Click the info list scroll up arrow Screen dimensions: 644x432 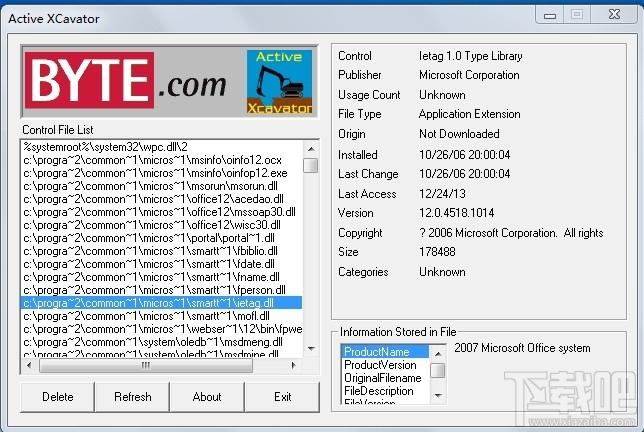(438, 353)
